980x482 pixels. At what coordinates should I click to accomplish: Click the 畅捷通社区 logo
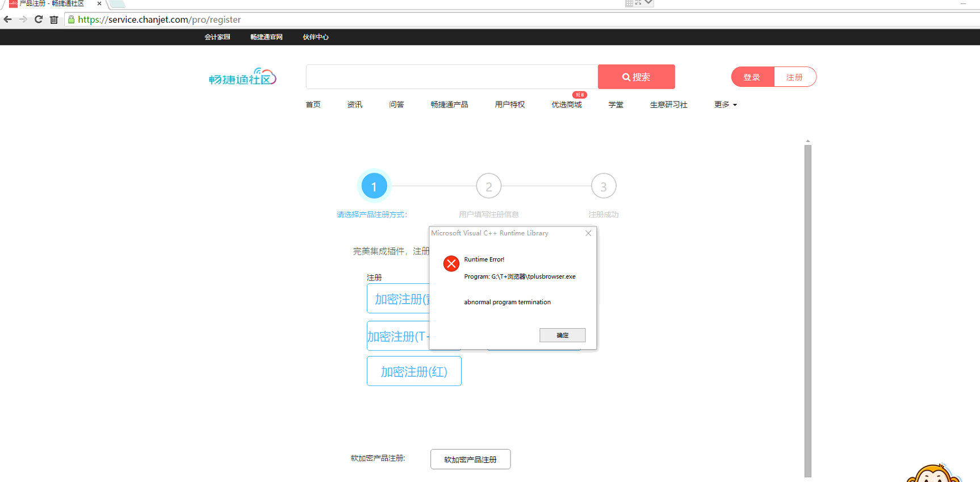click(x=242, y=77)
